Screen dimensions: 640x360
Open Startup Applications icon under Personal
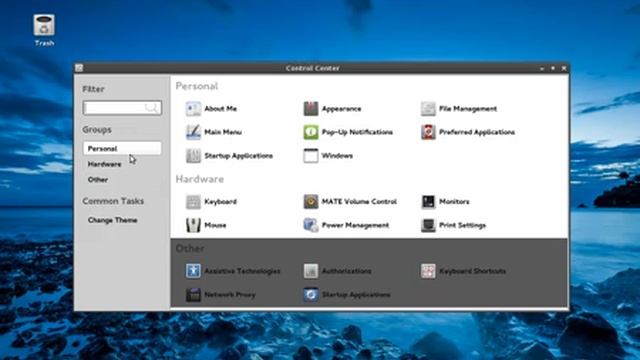(x=193, y=156)
